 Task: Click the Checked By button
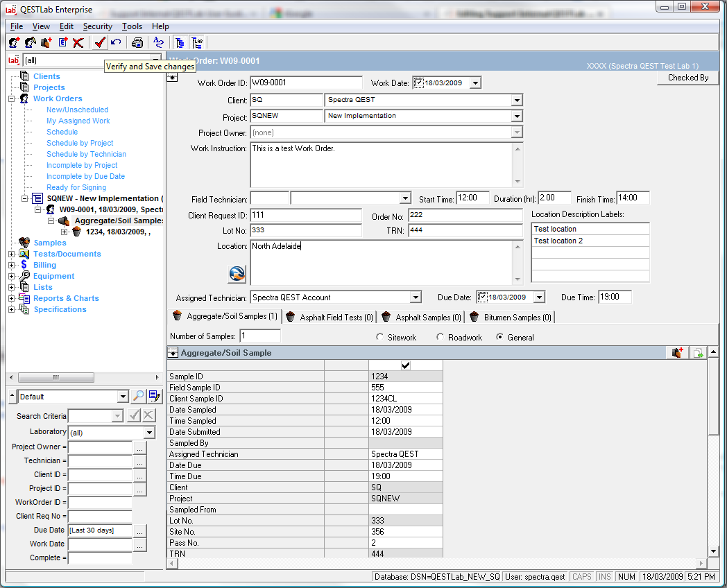(687, 78)
